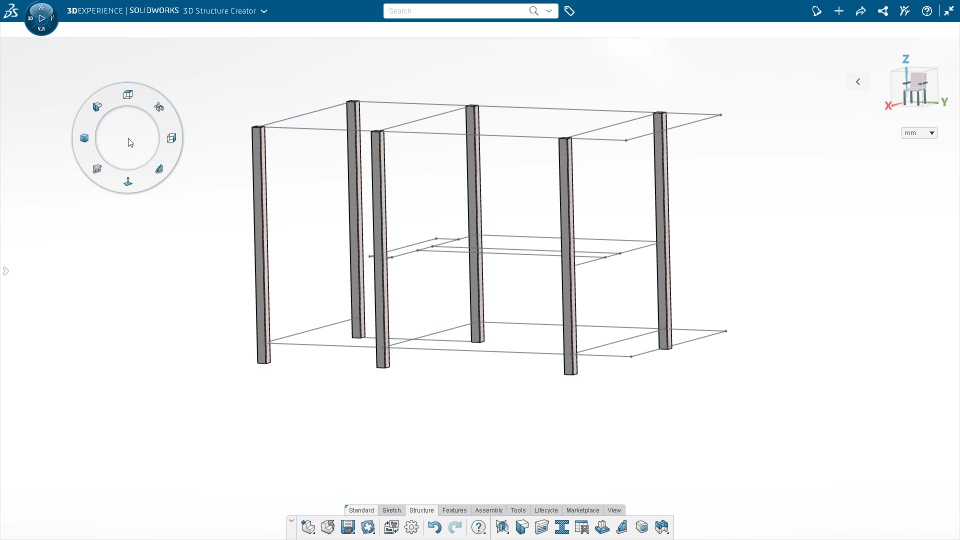
Task: Click the share arrow icon
Action: coord(861,11)
